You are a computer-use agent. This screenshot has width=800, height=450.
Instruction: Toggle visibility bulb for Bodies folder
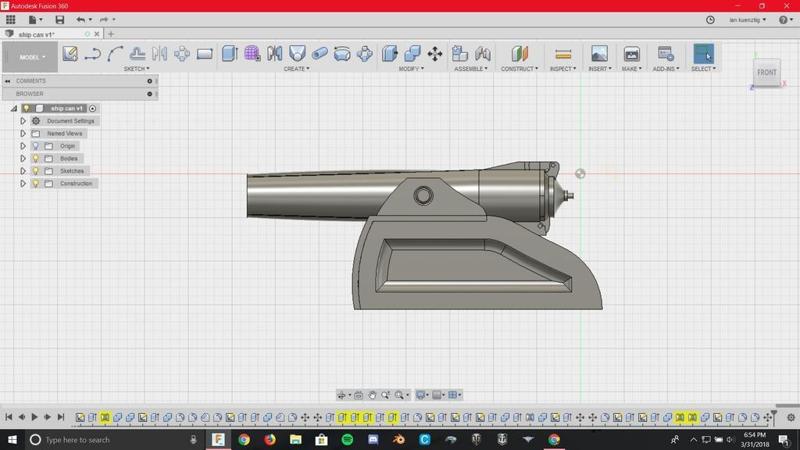pos(35,158)
